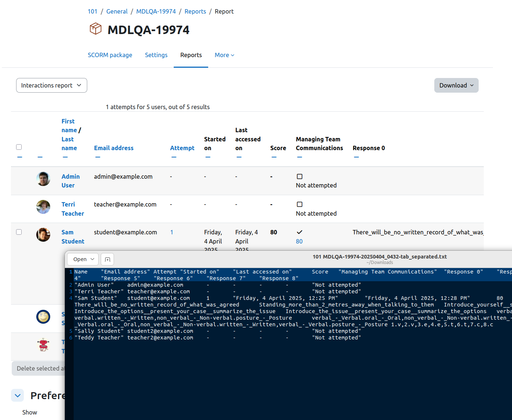This screenshot has height=420, width=512.
Task: Open Sam Student profile link
Action: (73, 237)
